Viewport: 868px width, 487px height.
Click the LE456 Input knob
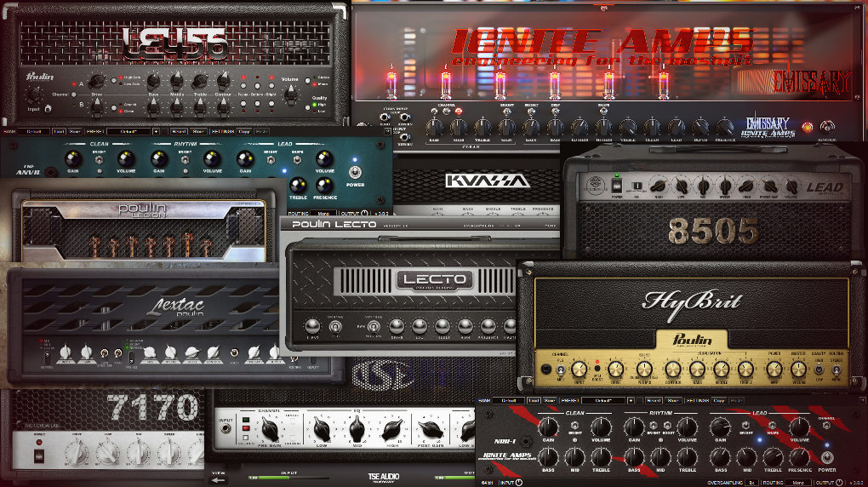[34, 94]
